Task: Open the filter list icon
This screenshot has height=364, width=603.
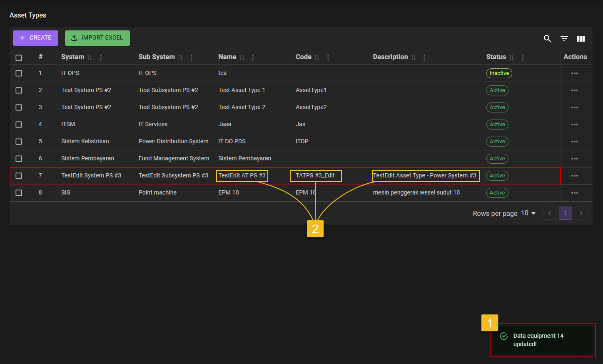Action: click(564, 39)
